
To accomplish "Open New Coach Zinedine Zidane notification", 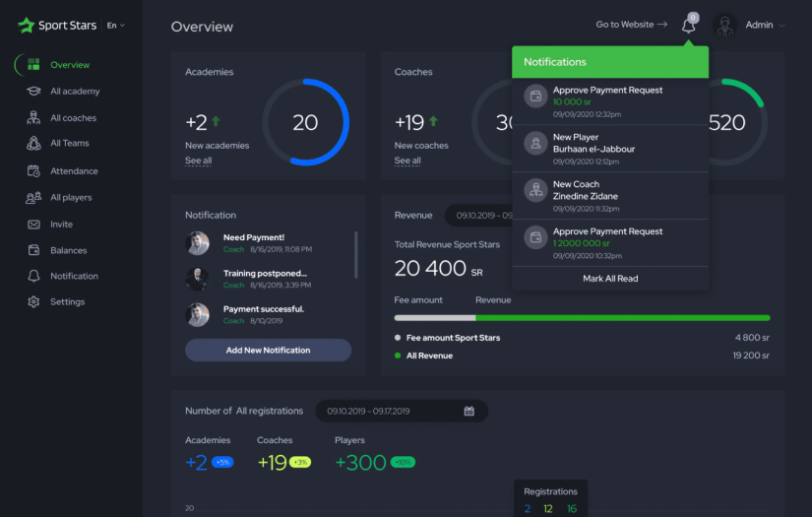I will coord(610,196).
